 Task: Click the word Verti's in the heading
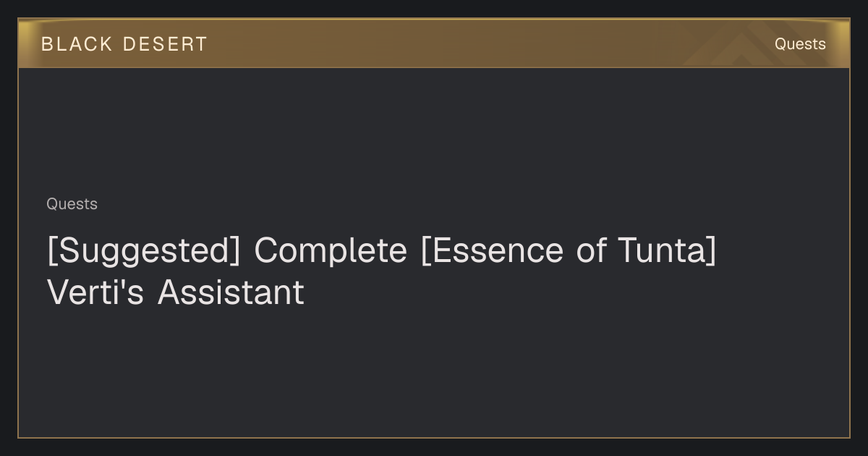[x=95, y=292]
